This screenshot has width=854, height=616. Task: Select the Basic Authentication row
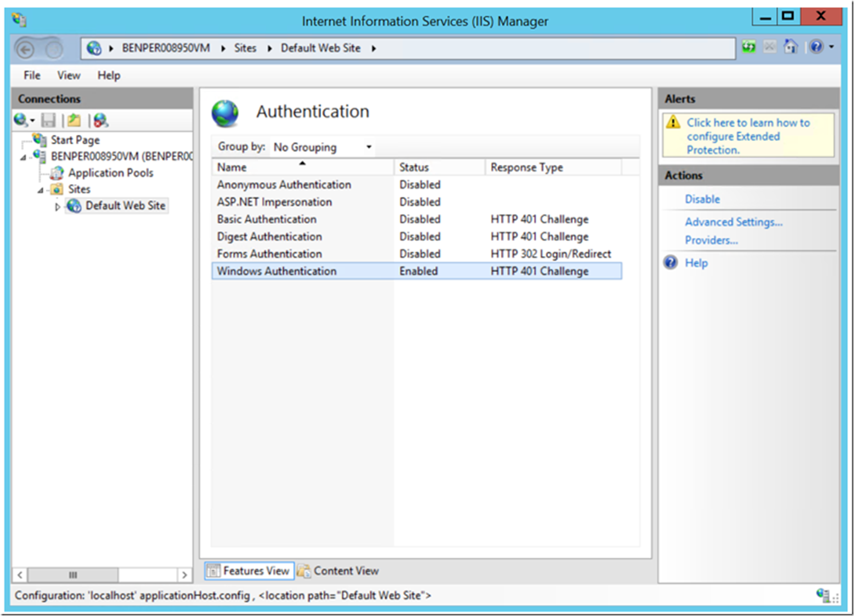[417, 219]
